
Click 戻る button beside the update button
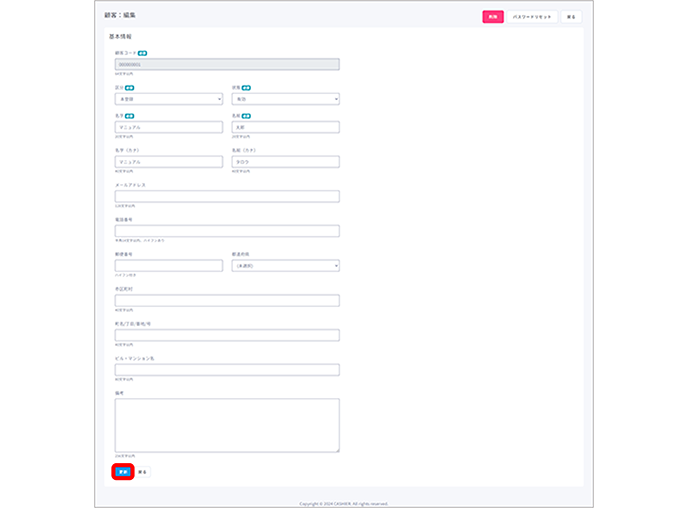[143, 471]
